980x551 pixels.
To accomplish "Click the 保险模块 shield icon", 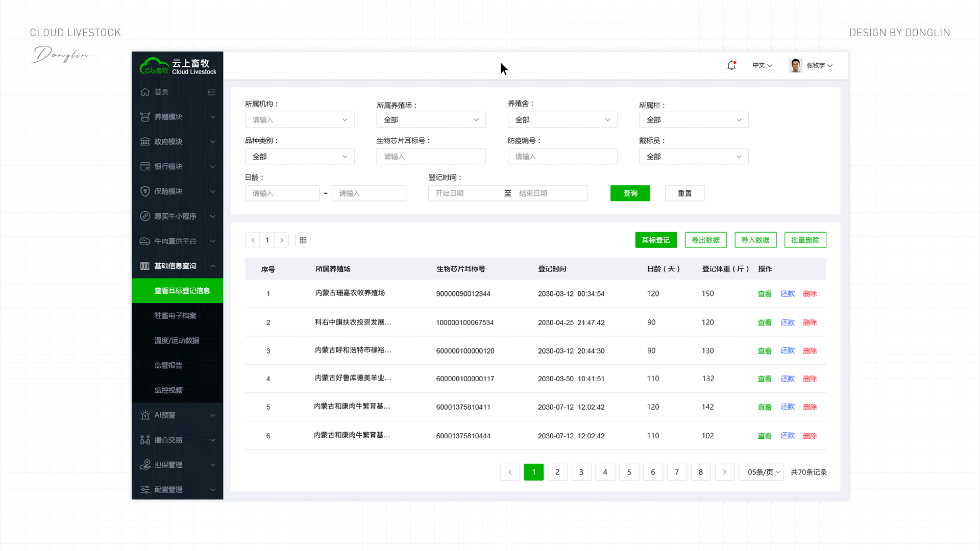I will tap(145, 191).
